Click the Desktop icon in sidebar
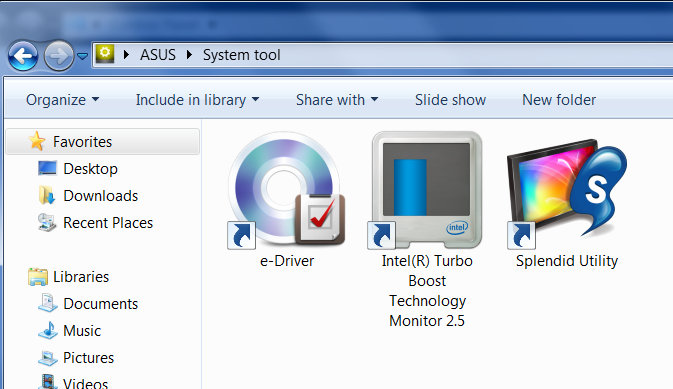The height and width of the screenshot is (389, 673). [x=47, y=168]
